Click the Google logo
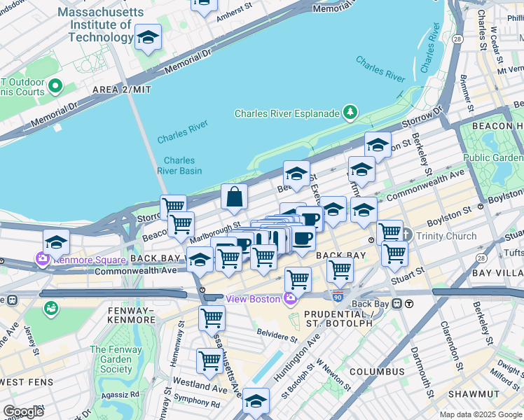The width and height of the screenshot is (524, 420). [x=23, y=412]
